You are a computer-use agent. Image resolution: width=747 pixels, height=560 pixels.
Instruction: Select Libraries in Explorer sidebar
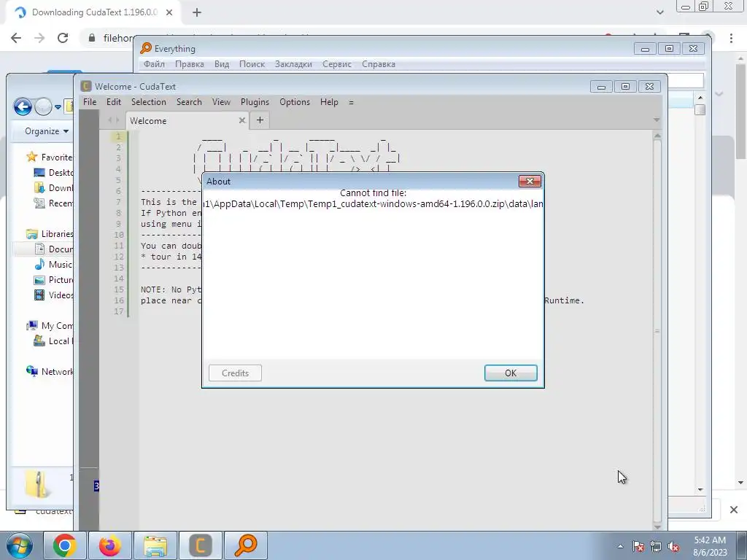(x=50, y=233)
